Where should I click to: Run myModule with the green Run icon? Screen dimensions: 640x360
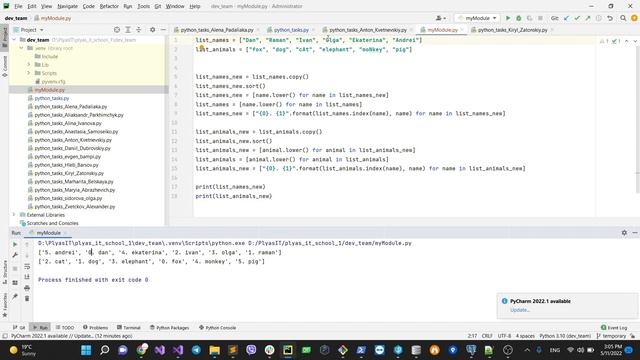[x=508, y=18]
